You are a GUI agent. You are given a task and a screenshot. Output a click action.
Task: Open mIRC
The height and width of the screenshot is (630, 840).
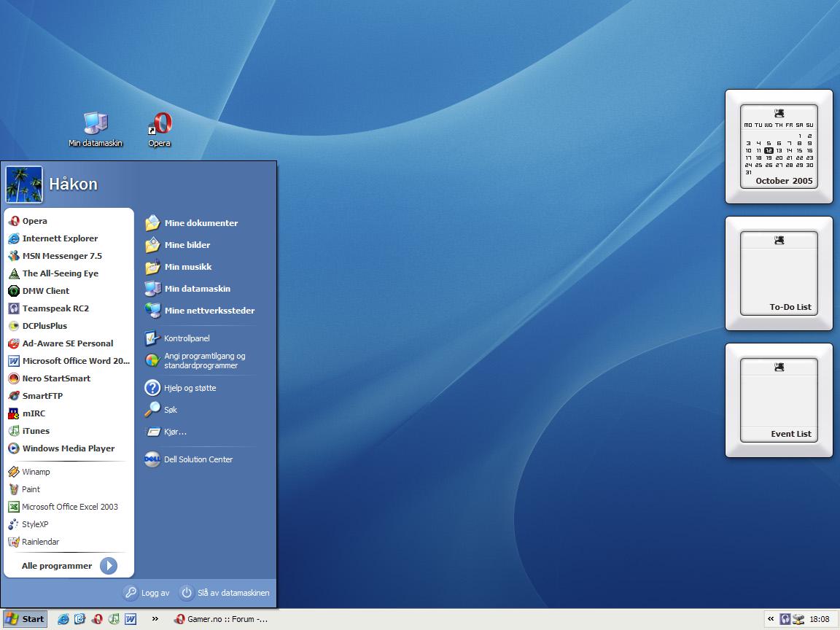point(69,413)
